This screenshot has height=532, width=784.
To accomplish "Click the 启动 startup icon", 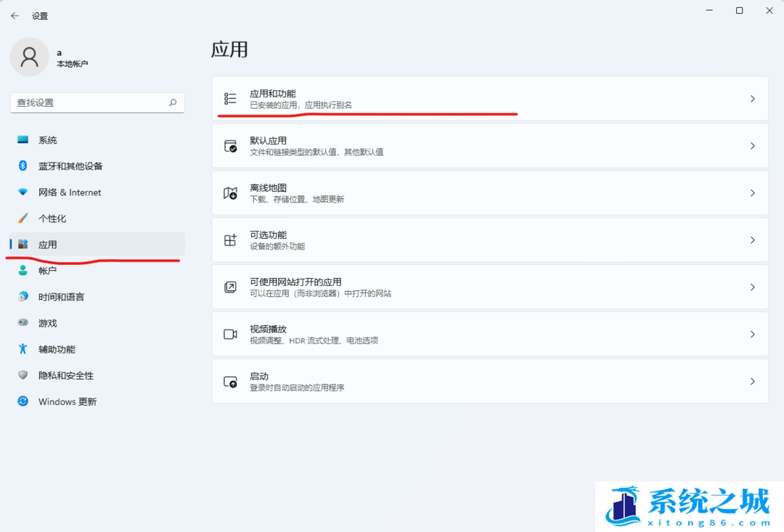I will point(230,382).
